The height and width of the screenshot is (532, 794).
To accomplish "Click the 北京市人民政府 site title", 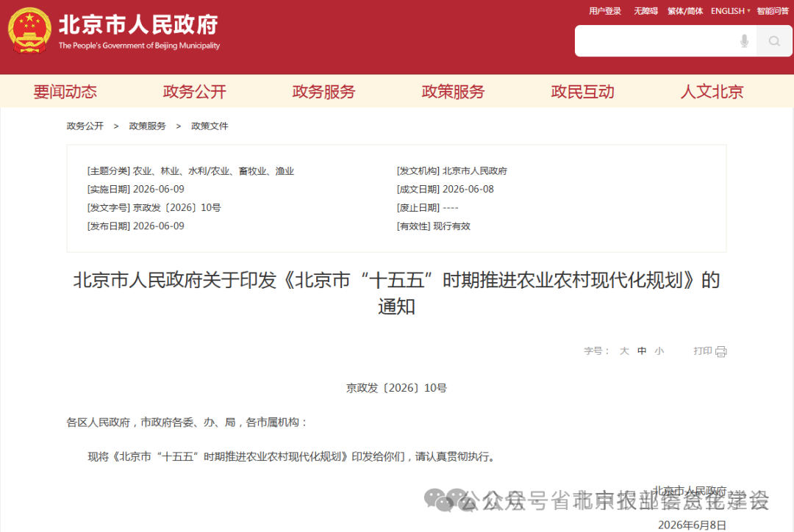I will pyautogui.click(x=138, y=24).
